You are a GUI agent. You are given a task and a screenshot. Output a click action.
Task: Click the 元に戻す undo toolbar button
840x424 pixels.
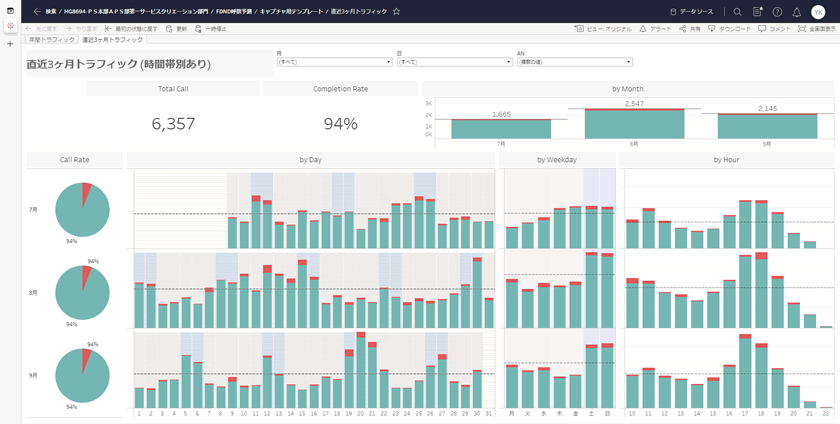[x=41, y=29]
